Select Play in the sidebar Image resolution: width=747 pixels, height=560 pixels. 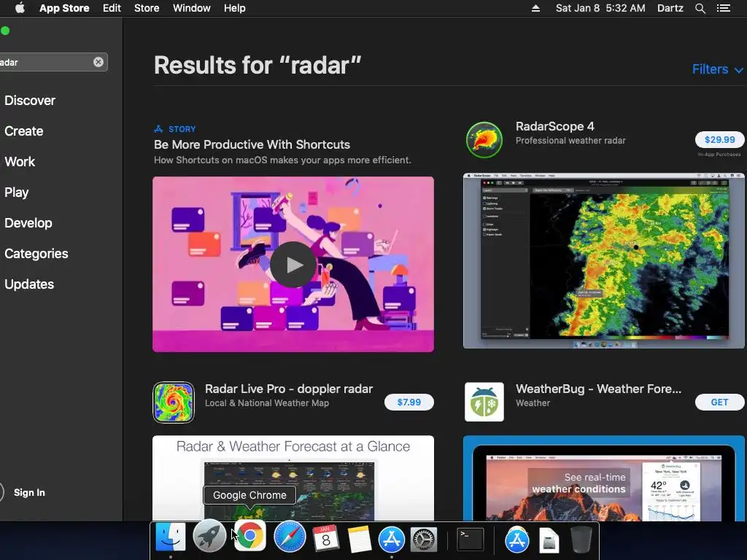coord(17,192)
